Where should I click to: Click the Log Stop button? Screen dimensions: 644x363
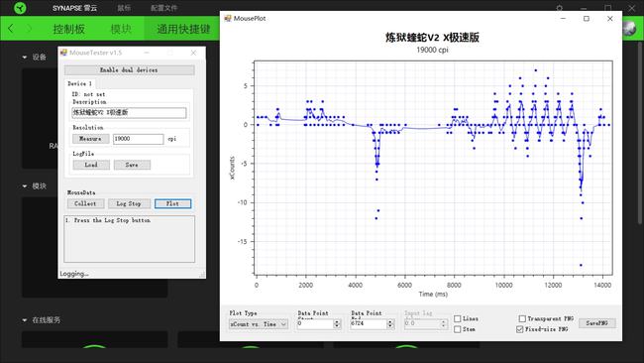pos(129,204)
